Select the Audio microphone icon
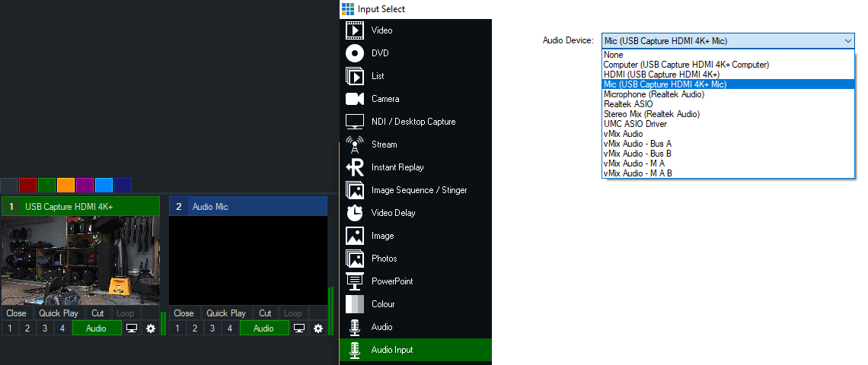 [x=354, y=327]
